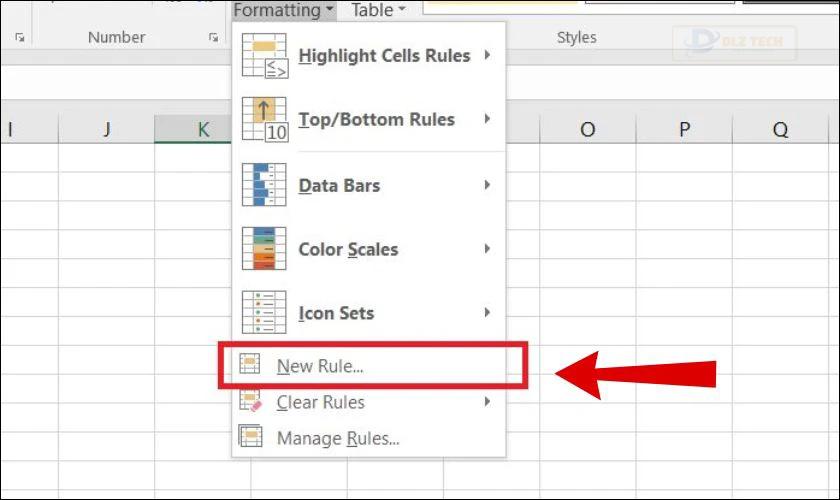
Task: Click the New Rule icon
Action: 250,366
